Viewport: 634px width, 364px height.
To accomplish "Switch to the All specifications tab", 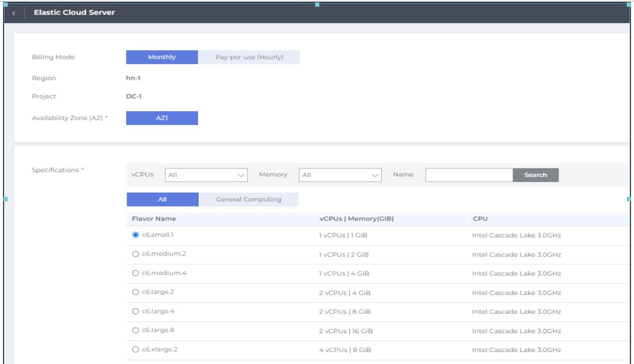I will pos(162,200).
